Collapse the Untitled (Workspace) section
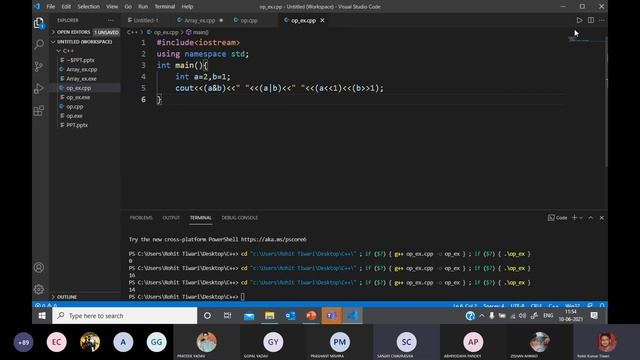This screenshot has width=640, height=360. tap(85, 42)
